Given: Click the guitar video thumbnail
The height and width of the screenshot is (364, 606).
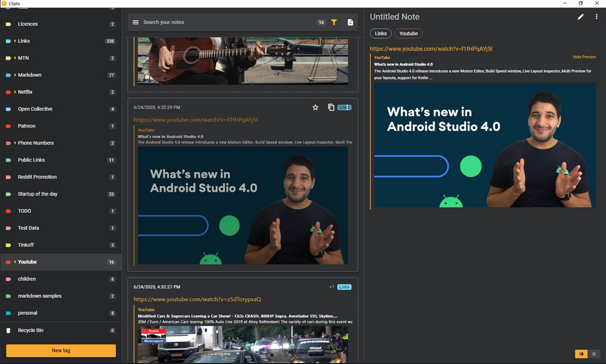Looking at the screenshot, I should point(243,61).
